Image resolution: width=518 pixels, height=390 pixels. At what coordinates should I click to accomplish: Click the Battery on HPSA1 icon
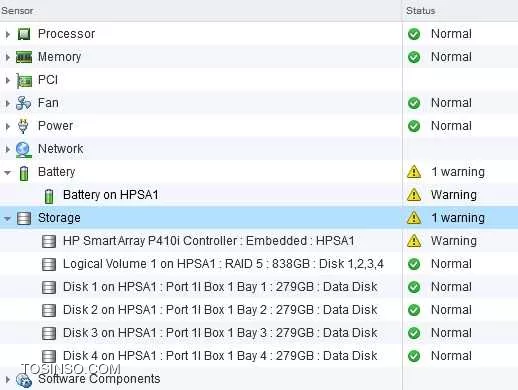click(49, 196)
